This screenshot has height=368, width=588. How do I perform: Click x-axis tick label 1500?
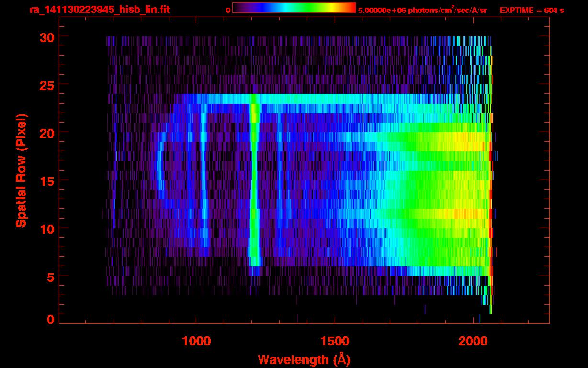point(335,341)
